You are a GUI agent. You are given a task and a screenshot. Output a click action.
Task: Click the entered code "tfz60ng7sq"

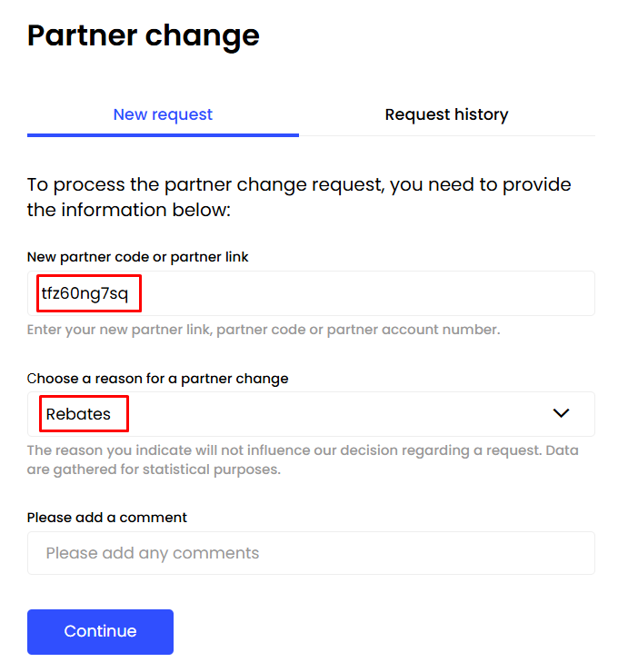[x=90, y=293]
